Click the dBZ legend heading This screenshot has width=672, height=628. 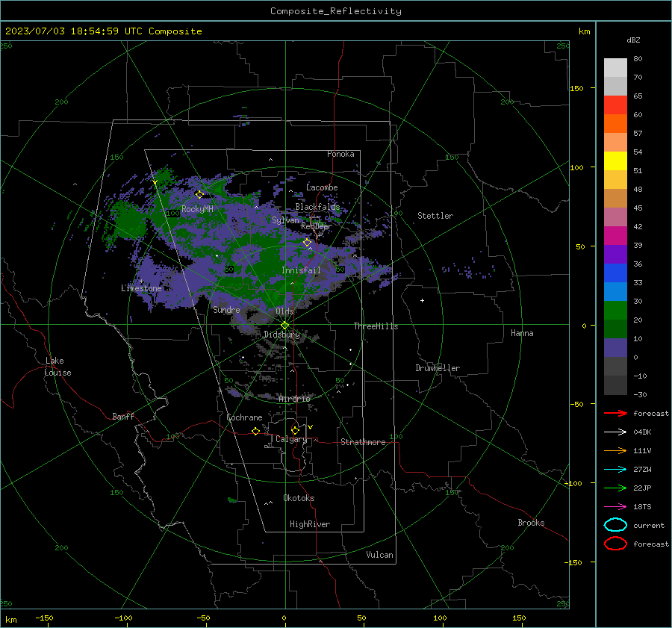click(633, 40)
